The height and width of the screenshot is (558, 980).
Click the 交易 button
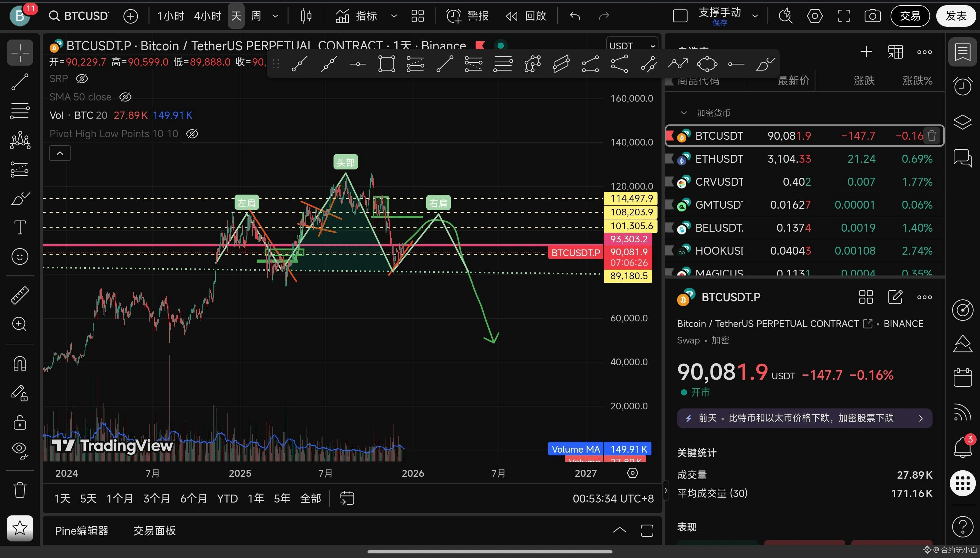click(x=910, y=16)
